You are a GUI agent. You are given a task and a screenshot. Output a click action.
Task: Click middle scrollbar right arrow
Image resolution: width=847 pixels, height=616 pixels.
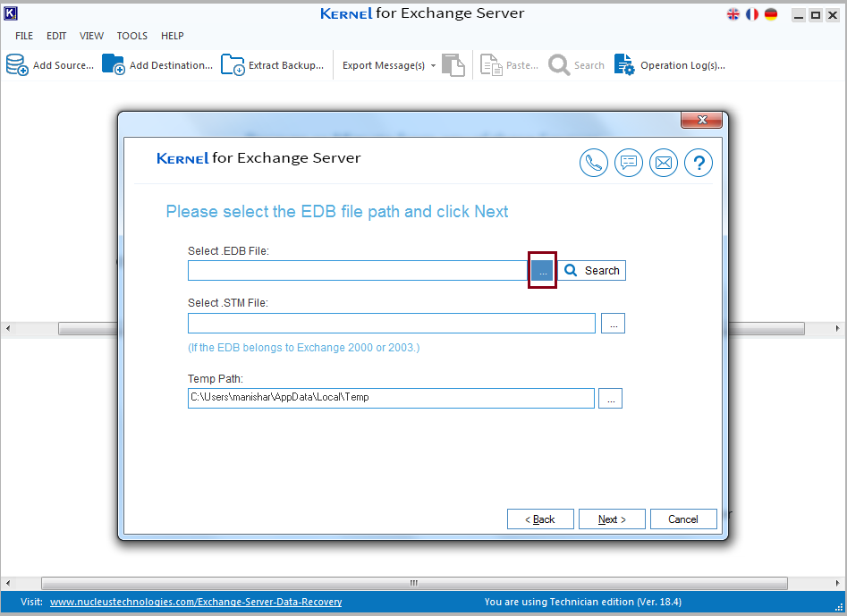[837, 328]
